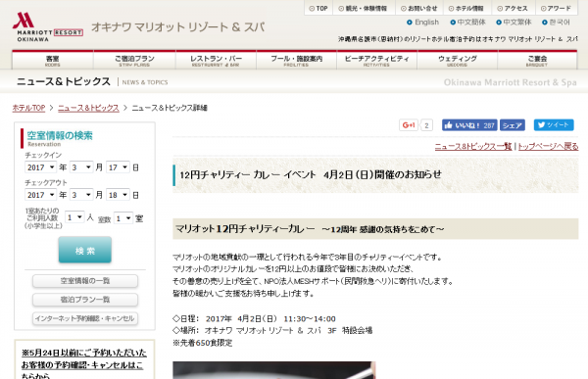Open check-in month dropdown

pyautogui.click(x=81, y=167)
